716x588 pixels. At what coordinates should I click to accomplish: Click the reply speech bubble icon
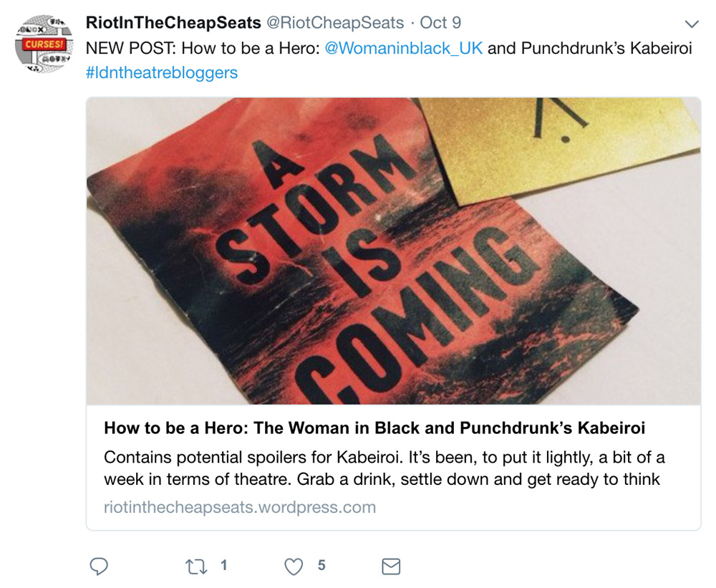[x=99, y=566]
